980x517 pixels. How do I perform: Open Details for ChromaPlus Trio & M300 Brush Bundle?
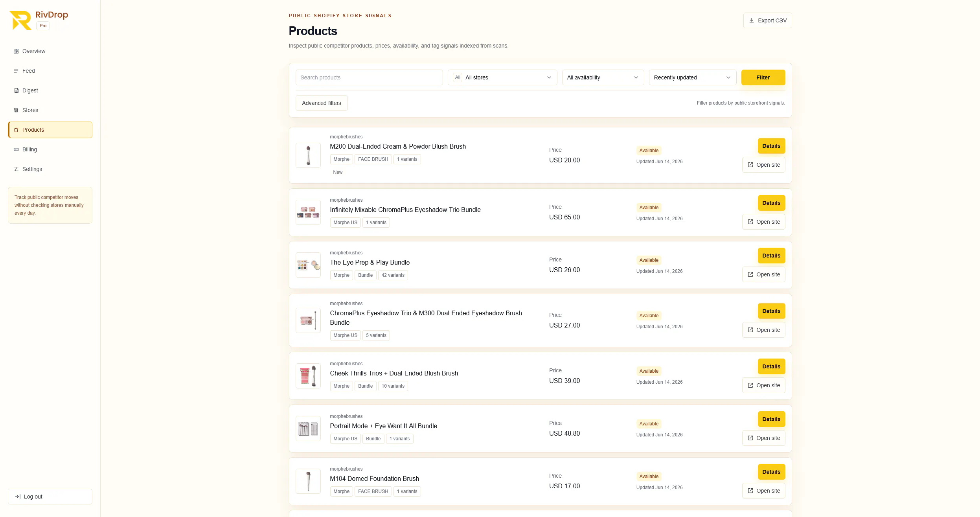click(771, 311)
